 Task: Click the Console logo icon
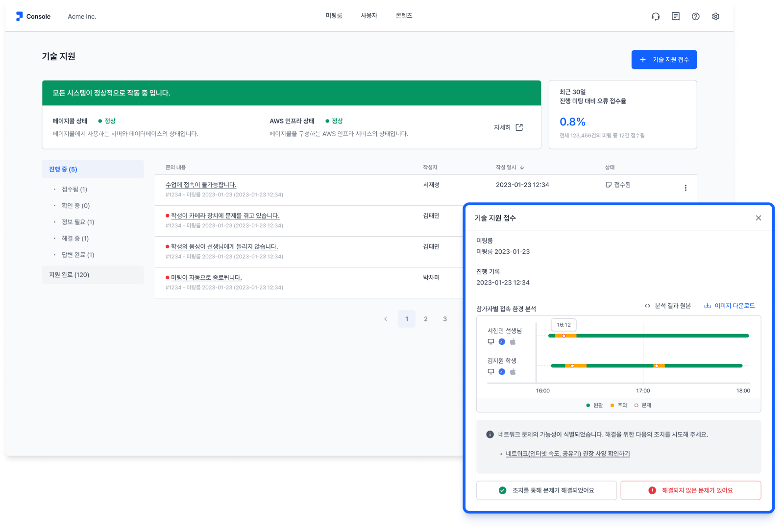click(x=19, y=17)
